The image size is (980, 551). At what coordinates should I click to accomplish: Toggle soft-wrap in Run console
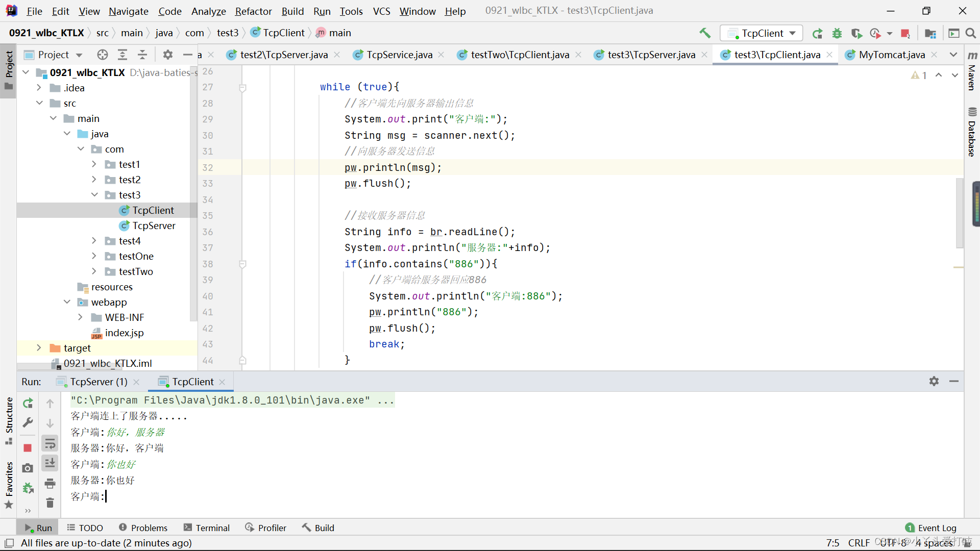50,443
